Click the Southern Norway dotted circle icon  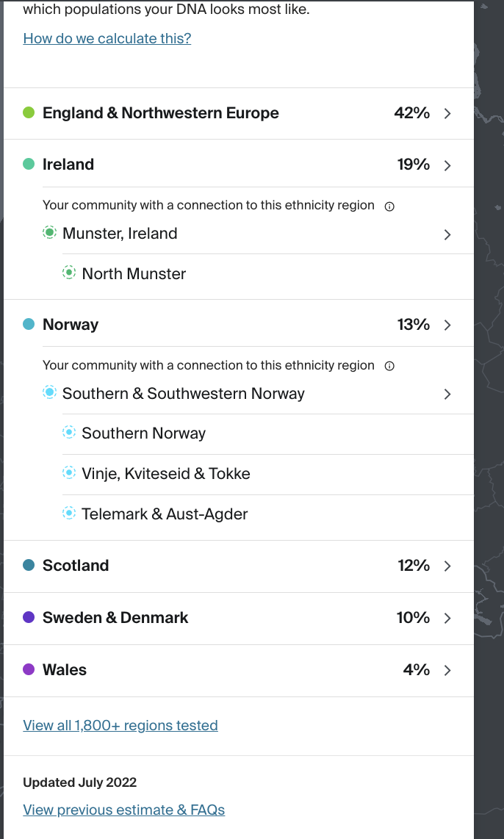click(x=69, y=433)
